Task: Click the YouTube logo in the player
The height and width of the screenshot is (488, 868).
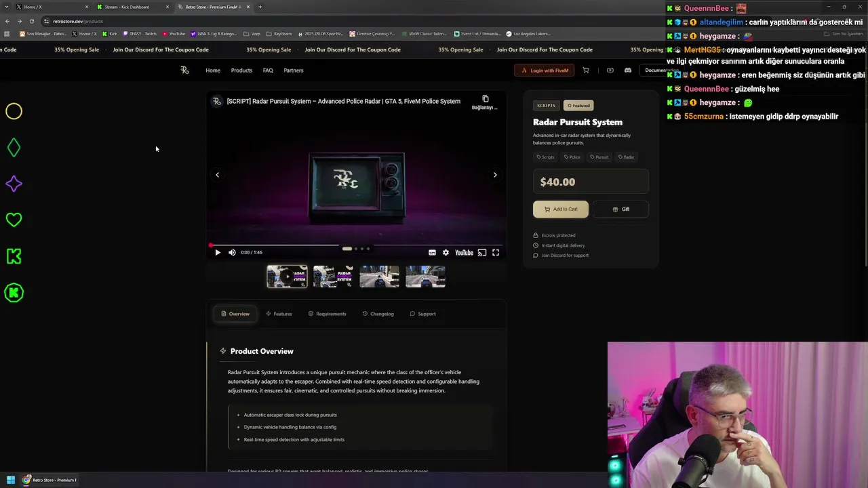Action: [464, 252]
